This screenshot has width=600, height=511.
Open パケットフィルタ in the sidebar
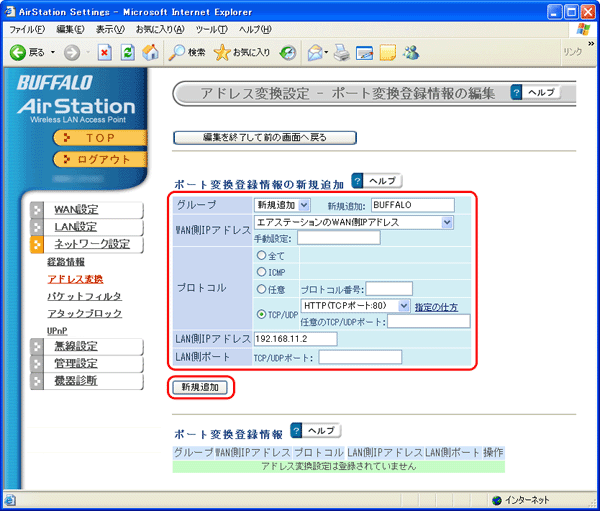[85, 296]
